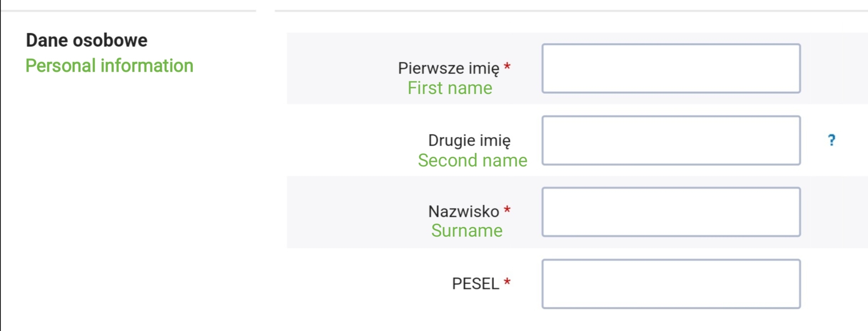This screenshot has width=868, height=331.
Task: Click the red asterisk beside Nazwisko
Action: pos(507,210)
